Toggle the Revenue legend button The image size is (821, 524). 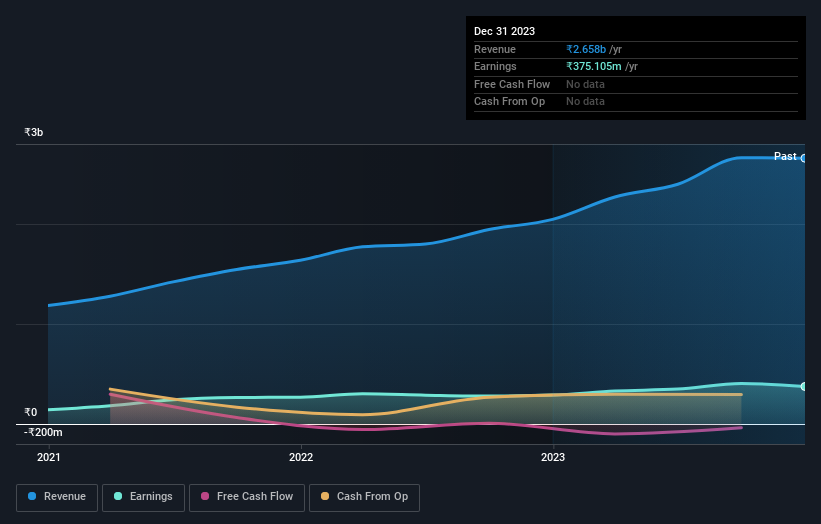[57, 497]
